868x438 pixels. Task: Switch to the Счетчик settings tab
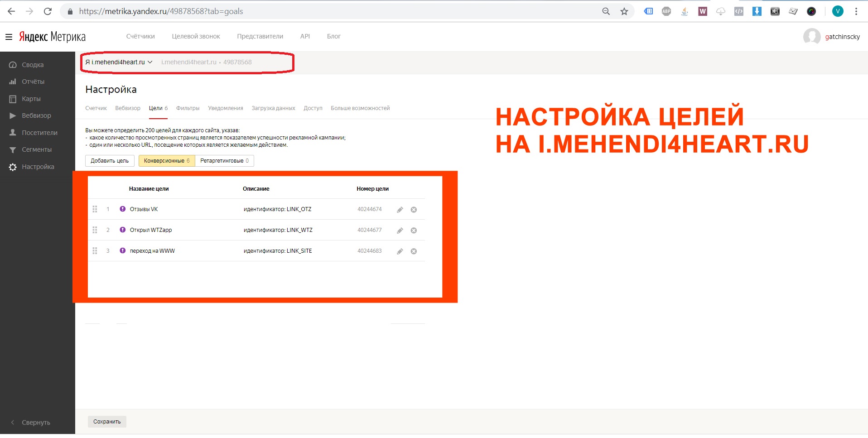[96, 108]
